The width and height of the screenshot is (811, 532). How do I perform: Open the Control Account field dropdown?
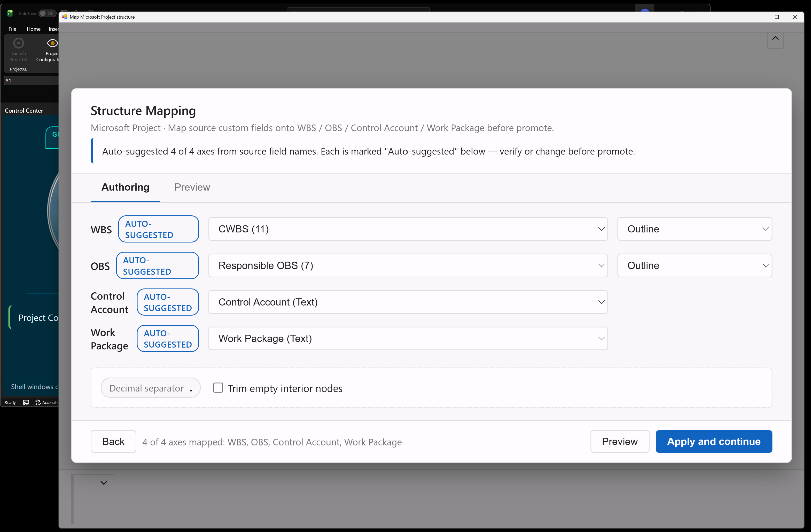(408, 302)
